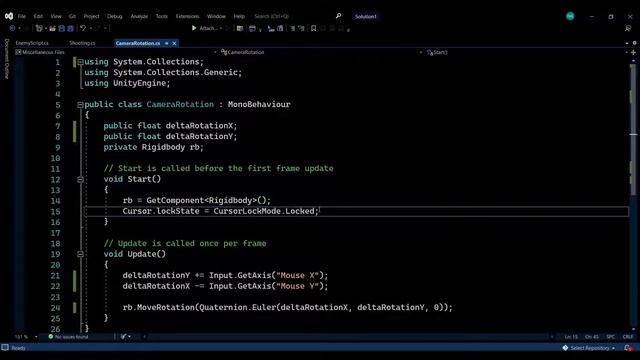The image size is (640, 360).
Task: Open the Attach target dropdown arrow
Action: (x=221, y=28)
